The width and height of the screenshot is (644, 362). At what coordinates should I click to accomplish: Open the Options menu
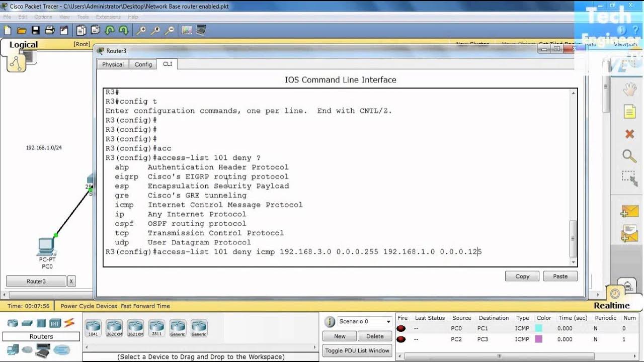tap(43, 17)
